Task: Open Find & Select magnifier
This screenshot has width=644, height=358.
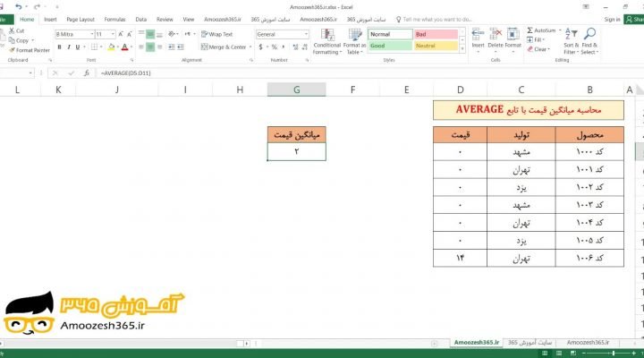Action: coord(589,41)
